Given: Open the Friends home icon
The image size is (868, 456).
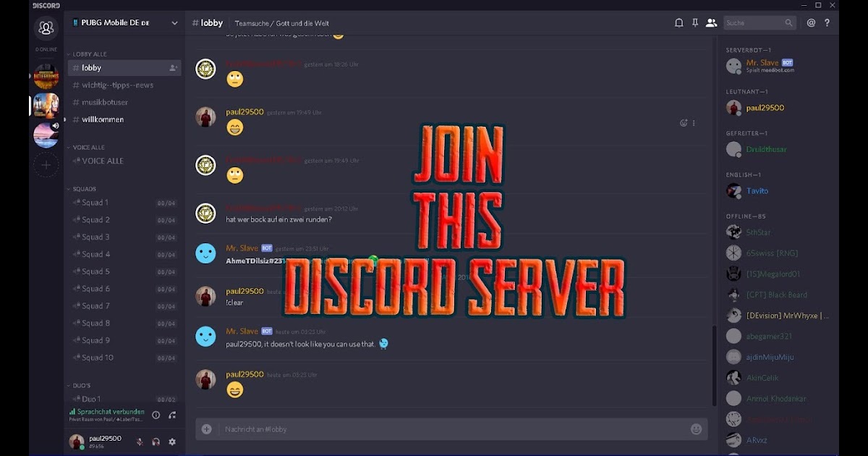Looking at the screenshot, I should click(x=46, y=28).
